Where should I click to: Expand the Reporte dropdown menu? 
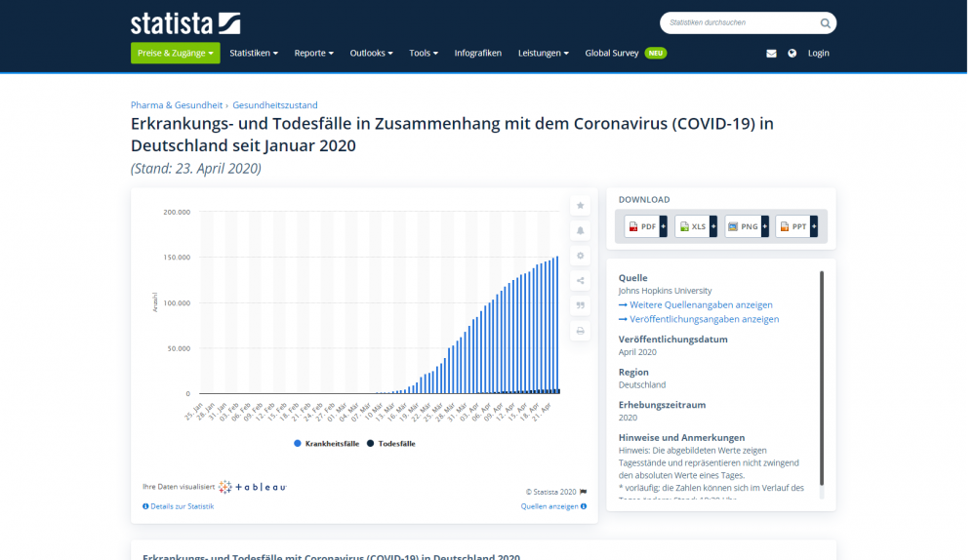tap(313, 53)
